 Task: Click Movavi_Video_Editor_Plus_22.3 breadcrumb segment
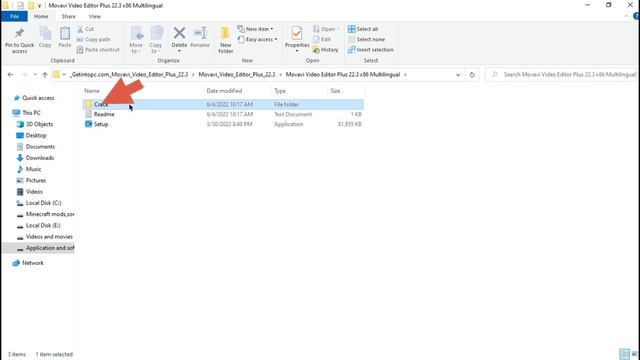tap(237, 74)
